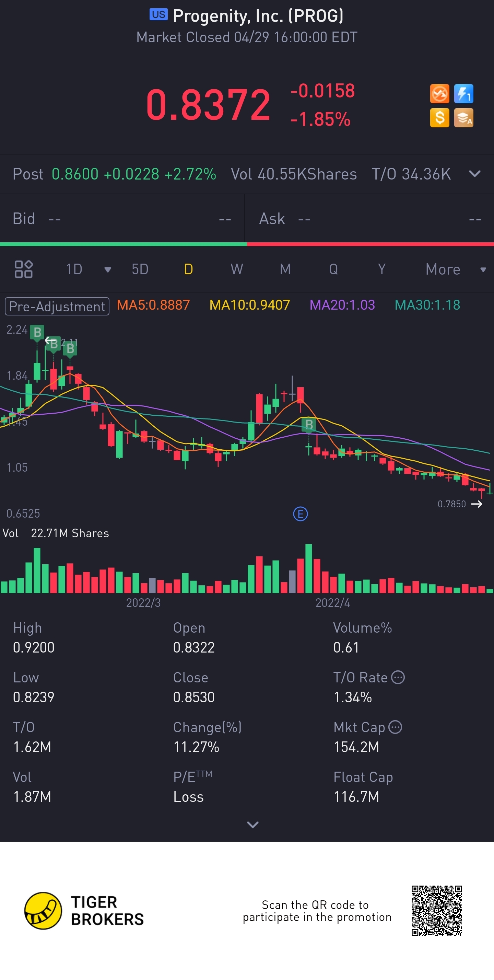
Task: Switch to the Y yearly chart
Action: [x=381, y=269]
